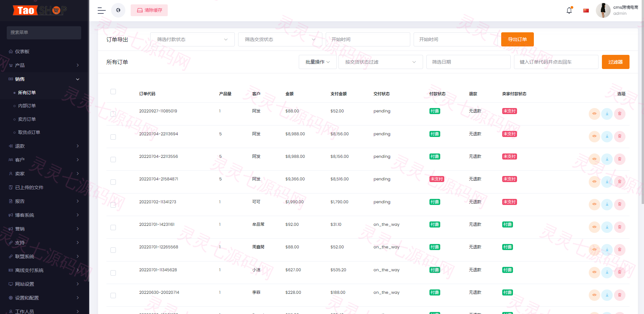
Task: Check the box for order 20220701-14231161
Action: pyautogui.click(x=113, y=228)
